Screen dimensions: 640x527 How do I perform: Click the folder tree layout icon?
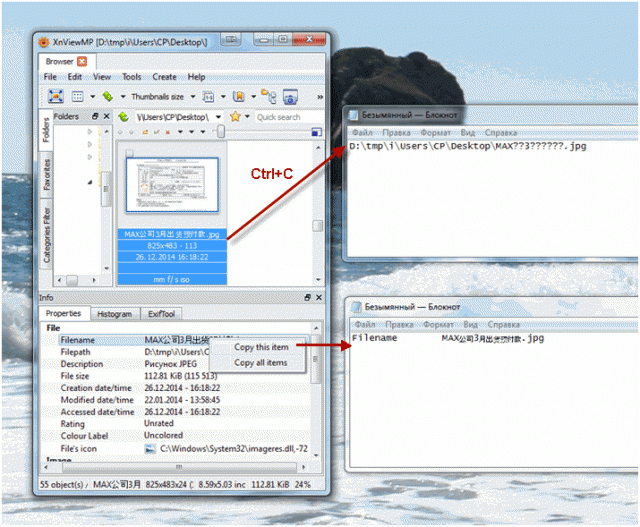[269, 96]
